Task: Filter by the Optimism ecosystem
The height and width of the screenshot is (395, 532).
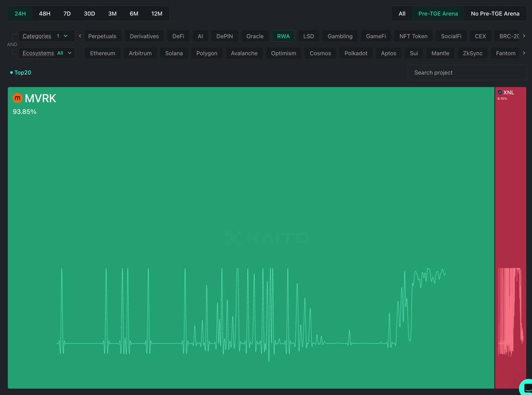Action: (x=284, y=53)
